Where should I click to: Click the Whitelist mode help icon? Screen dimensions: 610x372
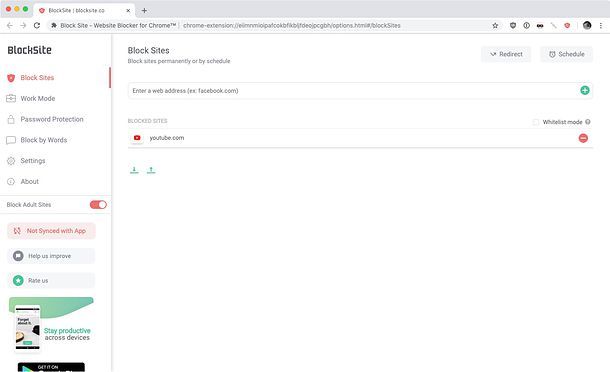(x=587, y=122)
